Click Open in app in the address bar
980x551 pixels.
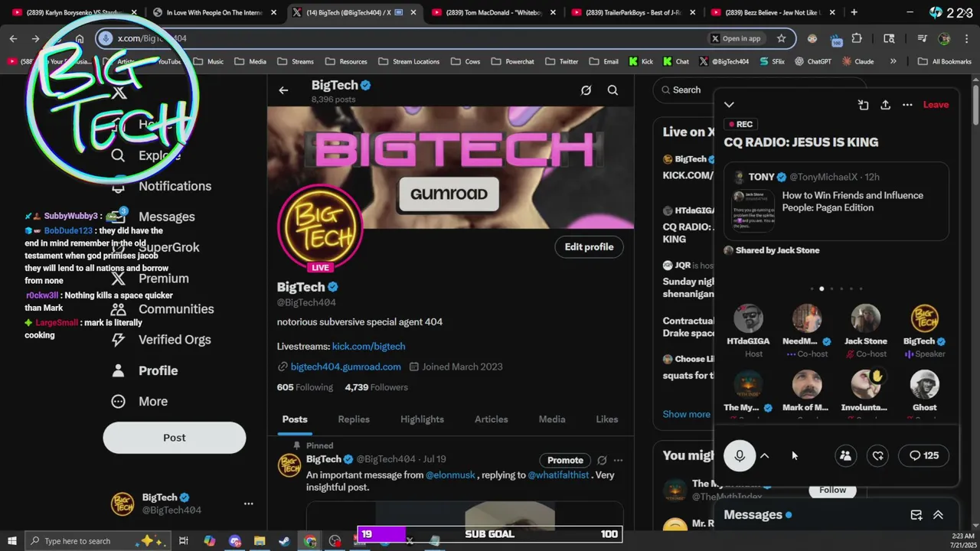(x=735, y=38)
